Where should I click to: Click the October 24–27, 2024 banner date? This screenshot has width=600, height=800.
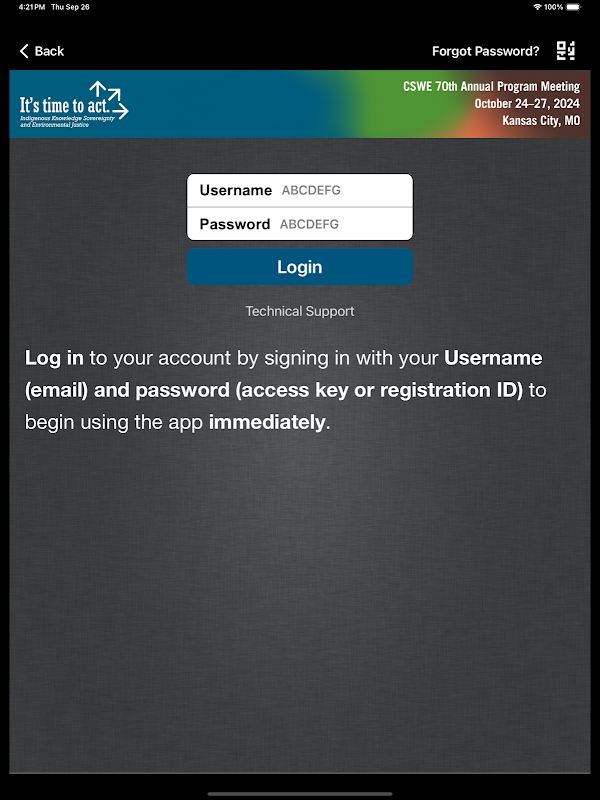527,104
